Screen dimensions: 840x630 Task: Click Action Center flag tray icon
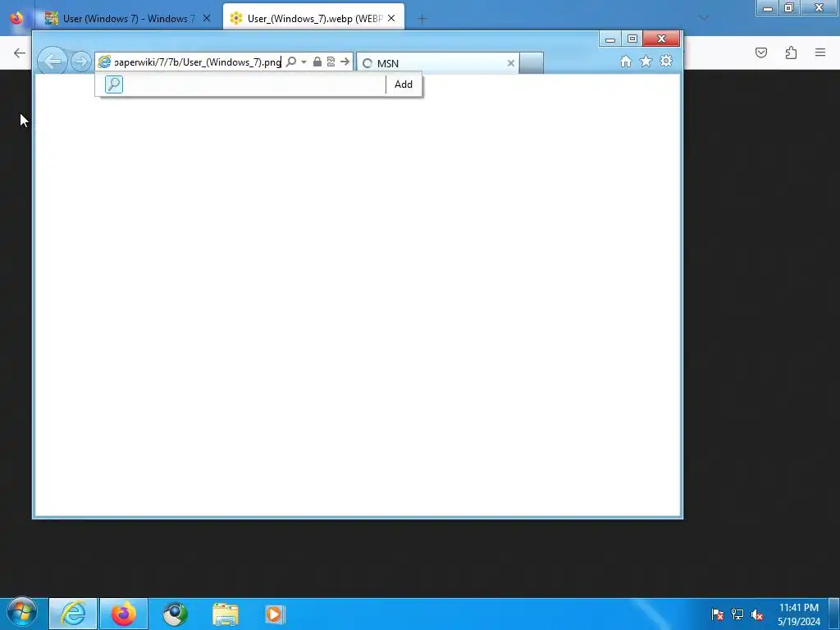pos(718,614)
